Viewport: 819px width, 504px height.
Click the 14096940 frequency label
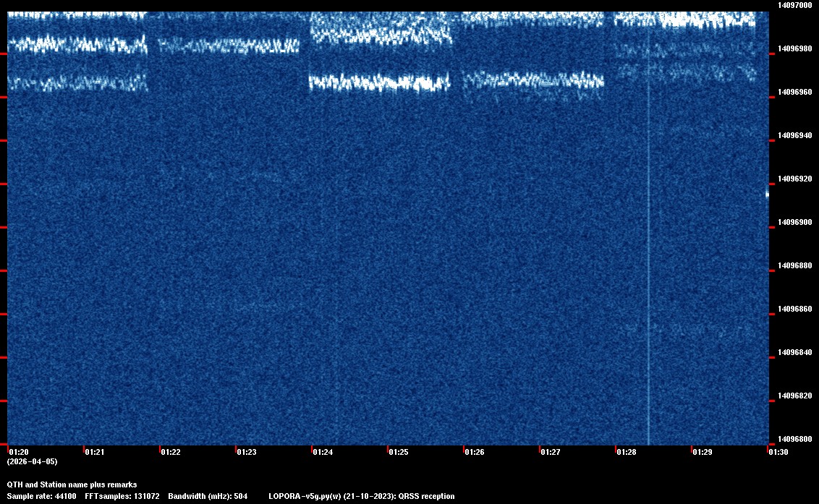click(x=794, y=135)
